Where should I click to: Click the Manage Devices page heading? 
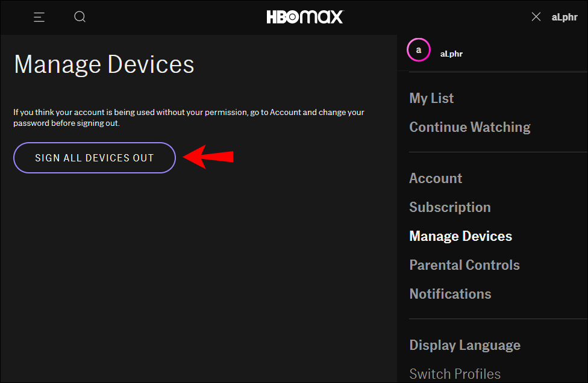pos(104,64)
